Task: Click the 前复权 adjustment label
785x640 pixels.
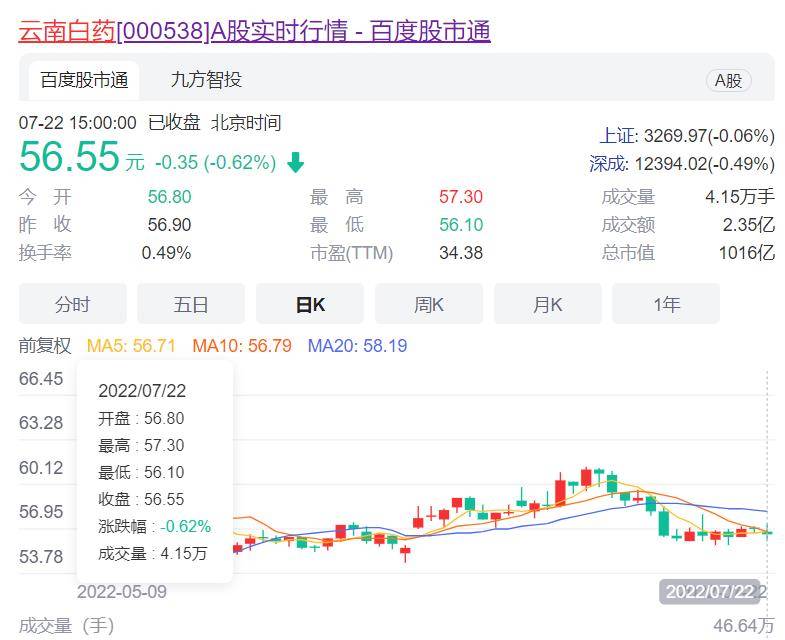Action: [x=45, y=346]
